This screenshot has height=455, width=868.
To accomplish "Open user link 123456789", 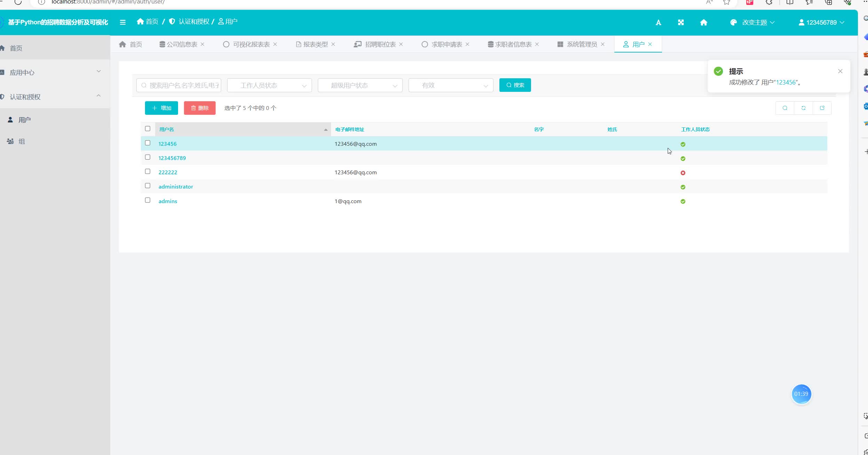I will [172, 158].
